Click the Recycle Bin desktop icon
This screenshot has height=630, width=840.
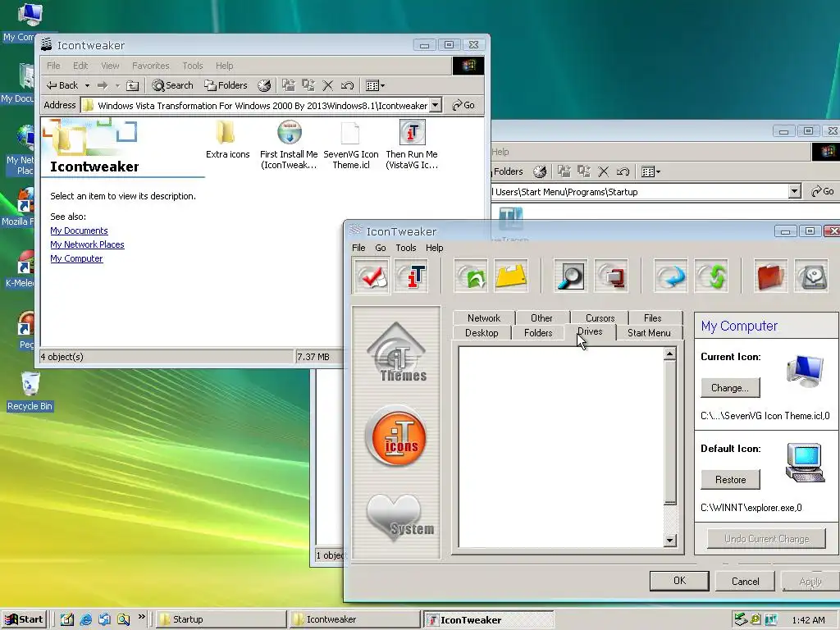coord(30,391)
